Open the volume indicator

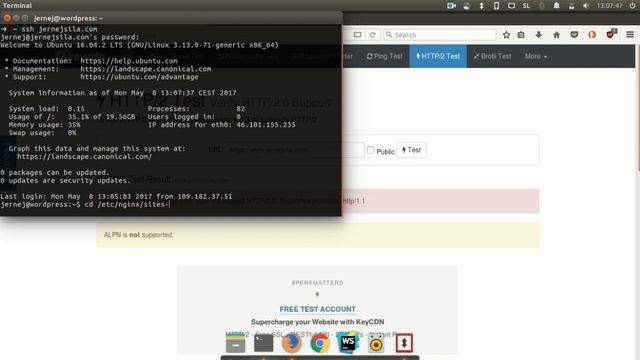pyautogui.click(x=586, y=6)
